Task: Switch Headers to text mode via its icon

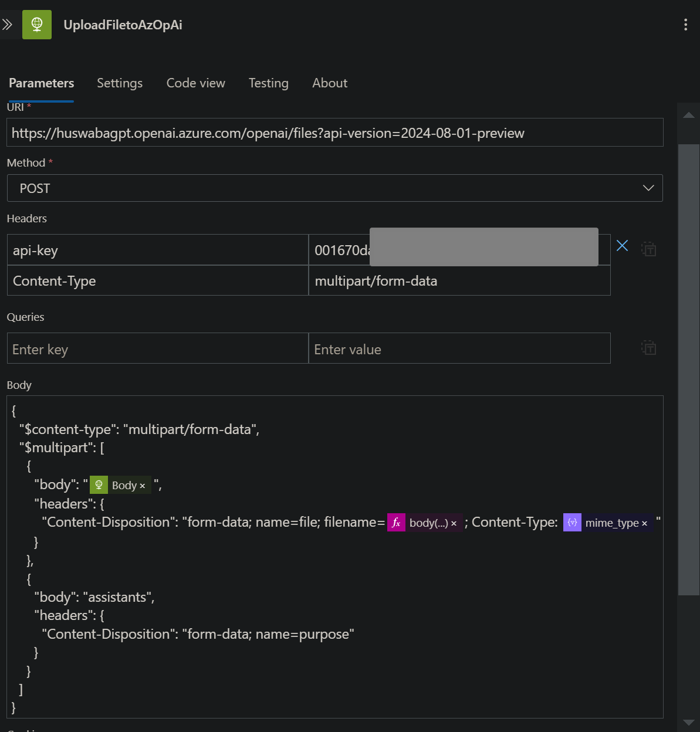Action: pyautogui.click(x=648, y=249)
